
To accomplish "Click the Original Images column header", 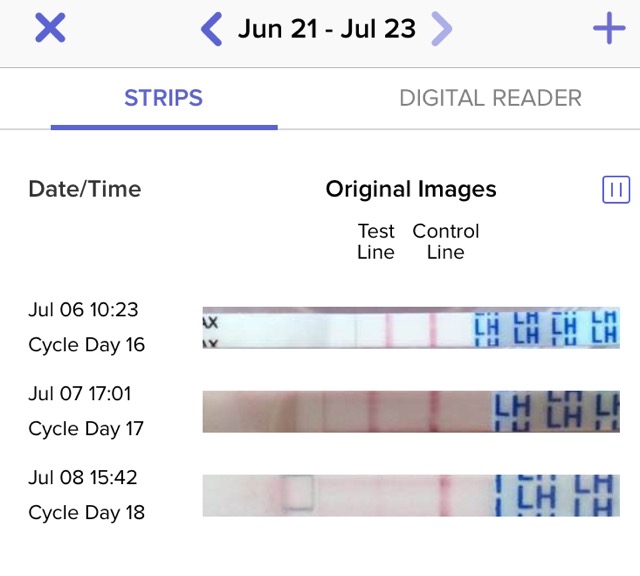I will [x=411, y=189].
